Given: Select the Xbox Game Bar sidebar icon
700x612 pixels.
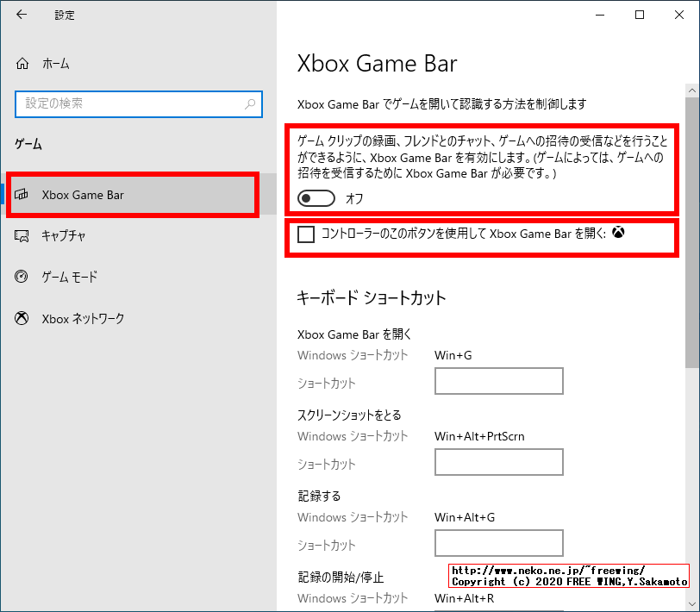Looking at the screenshot, I should [22, 195].
